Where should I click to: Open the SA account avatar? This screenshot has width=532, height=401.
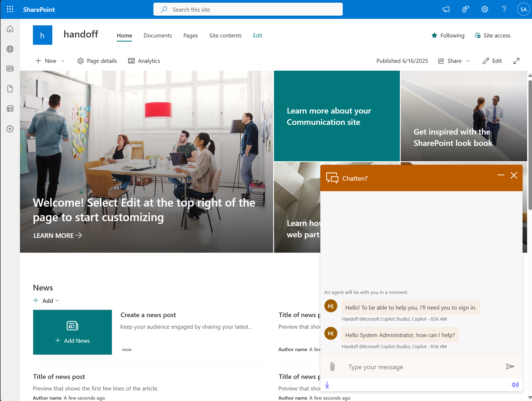523,9
